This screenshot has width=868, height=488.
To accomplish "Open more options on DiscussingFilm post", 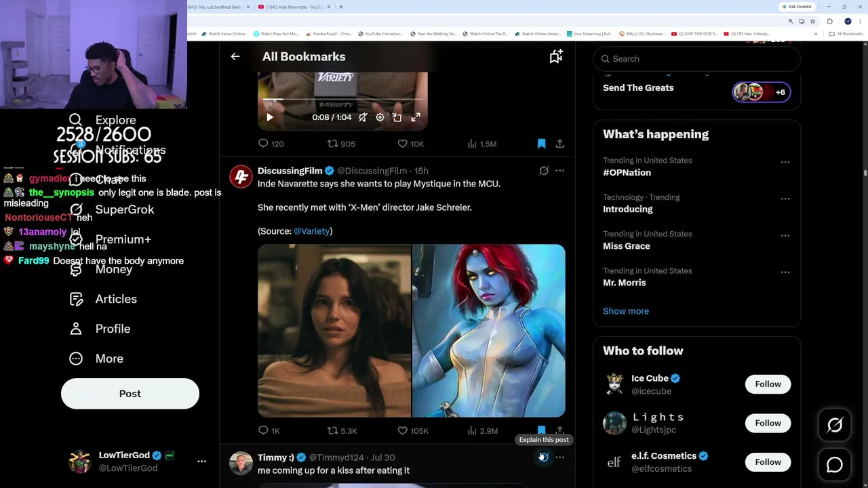I will [559, 171].
